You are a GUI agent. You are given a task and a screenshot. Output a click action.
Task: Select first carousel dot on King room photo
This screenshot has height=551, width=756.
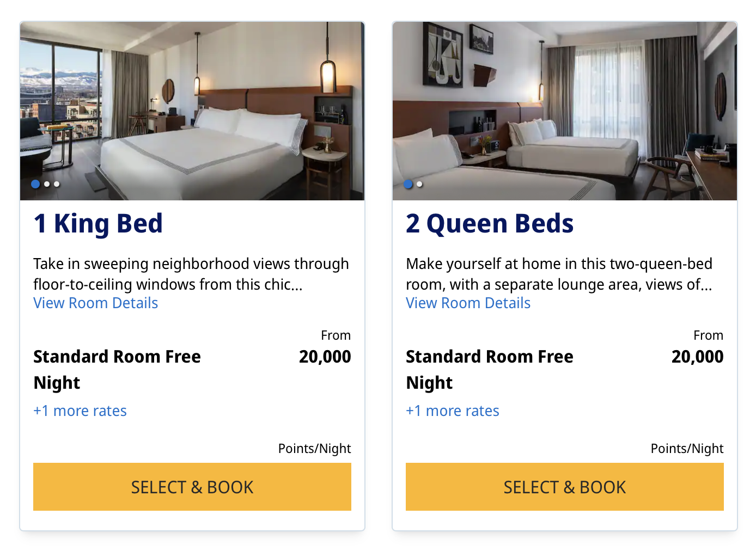click(x=35, y=184)
